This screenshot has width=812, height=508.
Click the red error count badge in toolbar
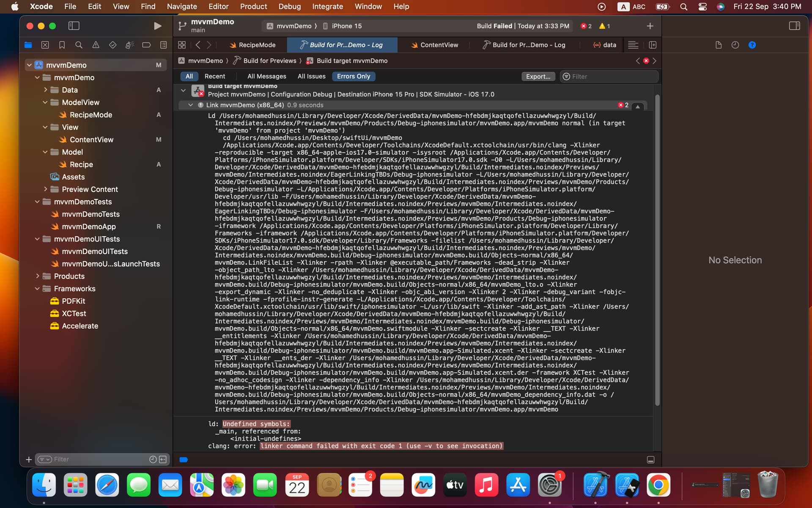point(586,26)
